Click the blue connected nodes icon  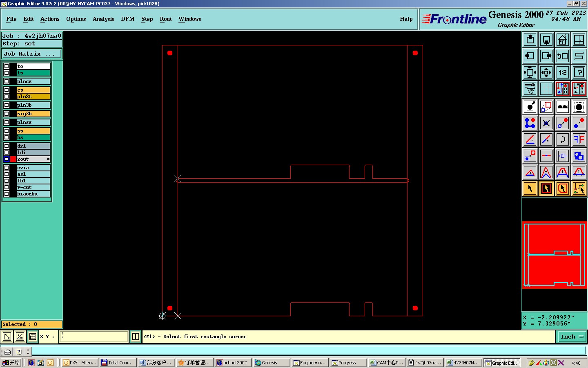coord(530,123)
